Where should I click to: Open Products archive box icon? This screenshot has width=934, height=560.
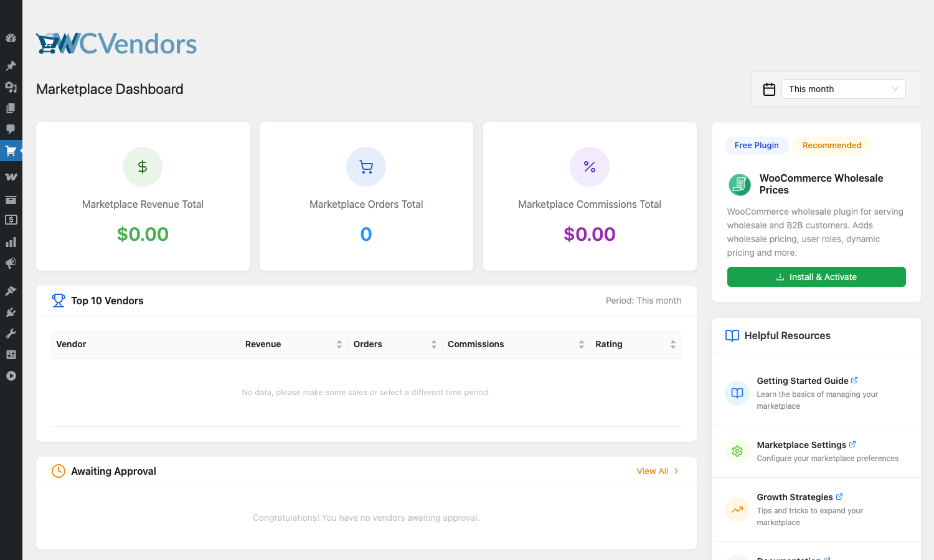pos(11,200)
